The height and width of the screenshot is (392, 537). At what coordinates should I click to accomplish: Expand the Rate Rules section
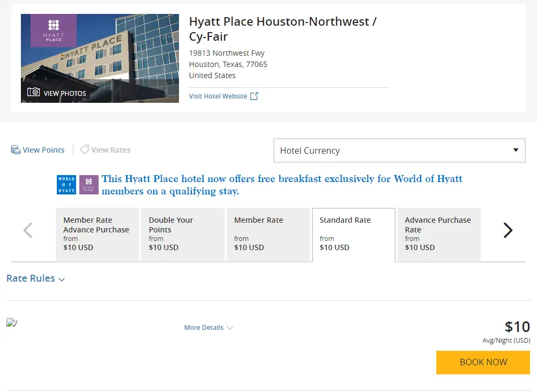[x=35, y=278]
